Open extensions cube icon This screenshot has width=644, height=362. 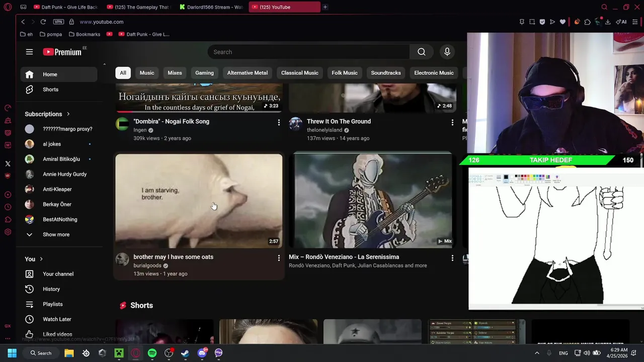587,22
